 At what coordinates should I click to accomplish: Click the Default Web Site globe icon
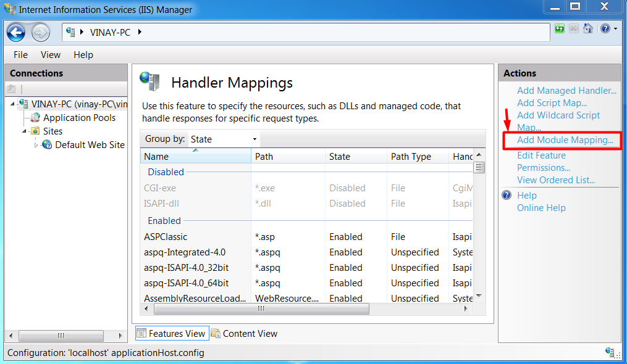[x=47, y=144]
